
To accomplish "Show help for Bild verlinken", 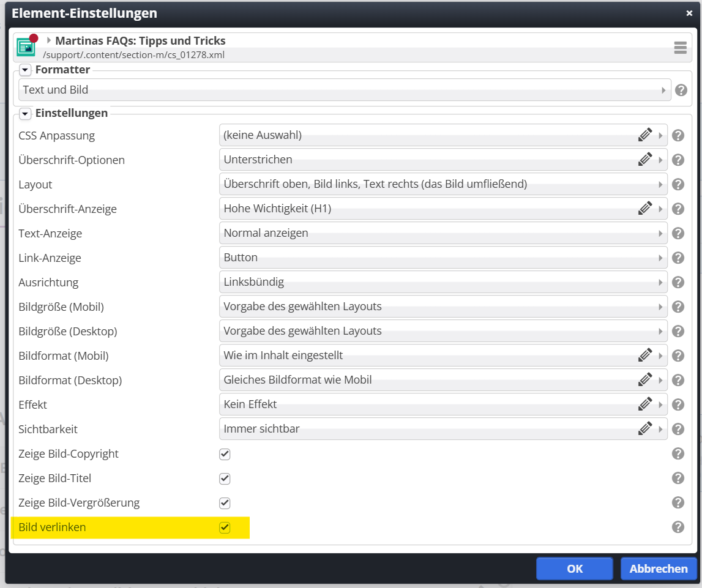I will (x=678, y=527).
